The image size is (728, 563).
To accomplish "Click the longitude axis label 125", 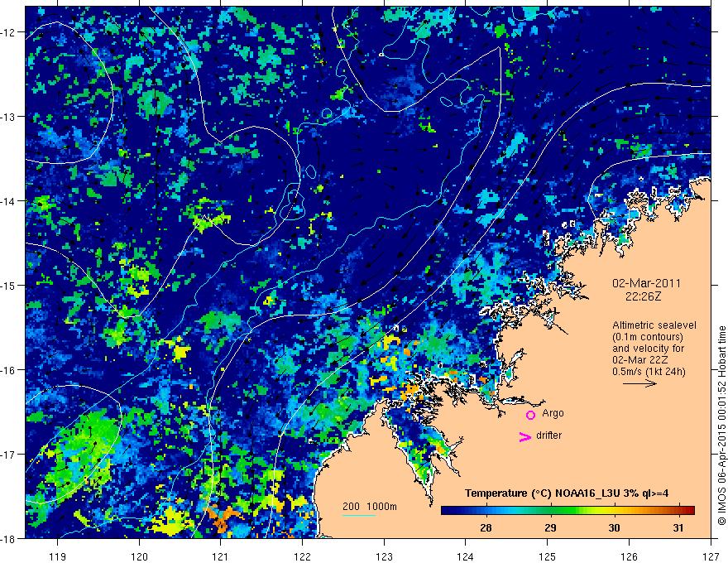I will (x=548, y=556).
